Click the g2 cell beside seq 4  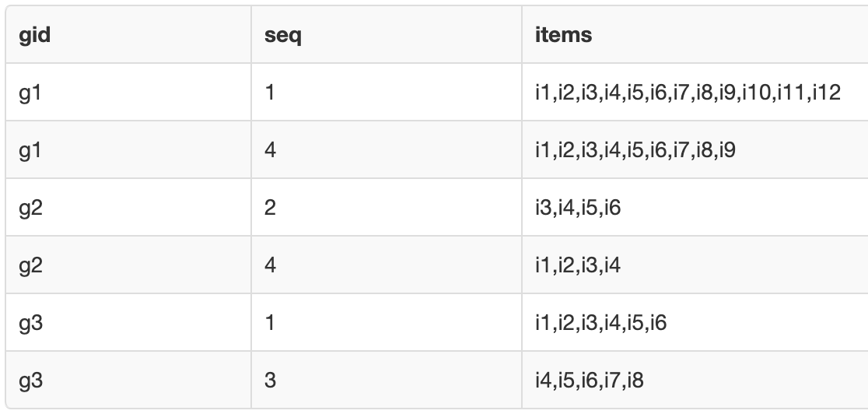click(31, 266)
